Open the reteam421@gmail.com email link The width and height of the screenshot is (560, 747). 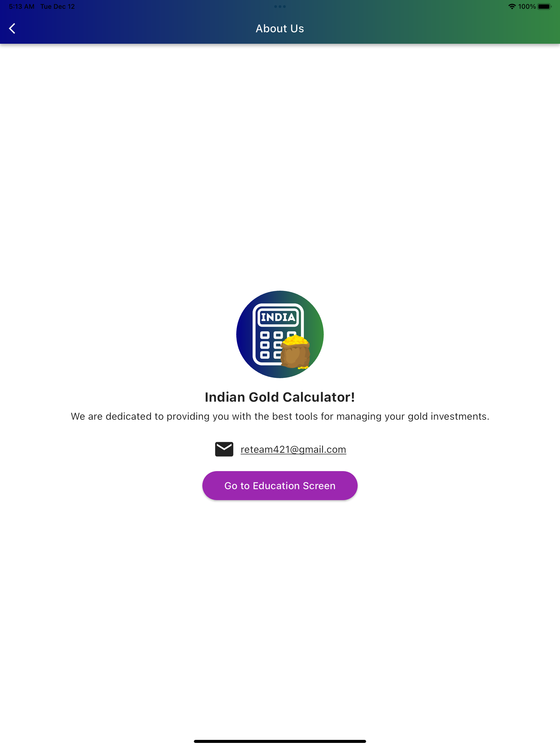tap(293, 450)
